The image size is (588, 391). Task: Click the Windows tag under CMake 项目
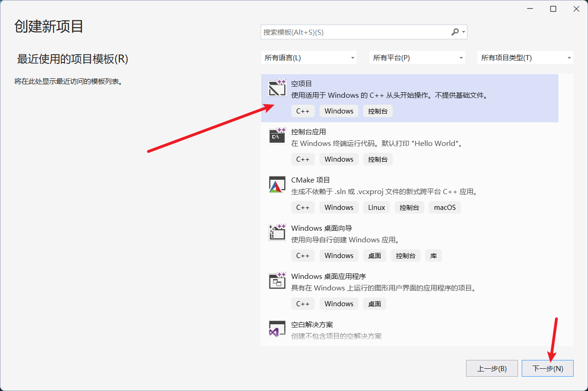(x=339, y=208)
